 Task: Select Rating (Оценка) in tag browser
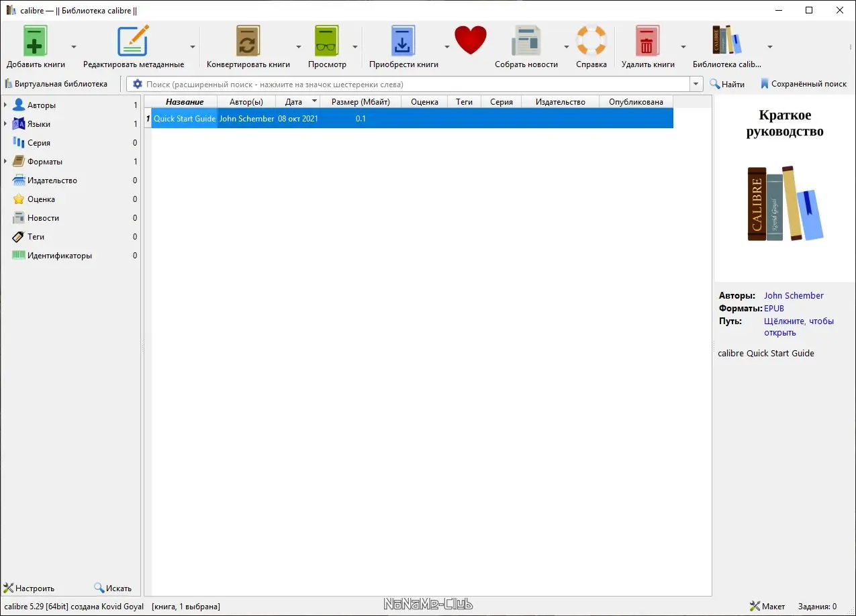[x=41, y=199]
